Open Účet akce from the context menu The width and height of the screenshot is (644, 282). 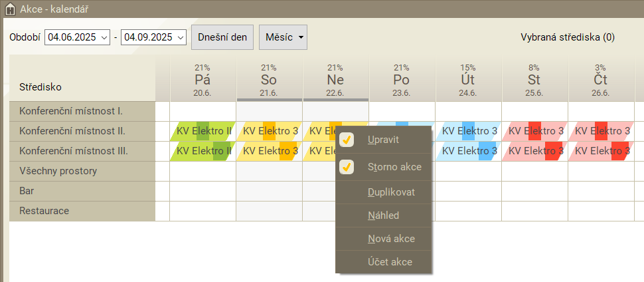coord(390,262)
